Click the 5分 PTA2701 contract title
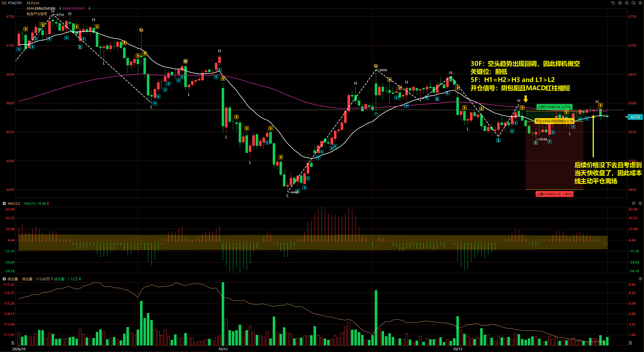Viewport: 644px width, 352px height. (x=12, y=3)
